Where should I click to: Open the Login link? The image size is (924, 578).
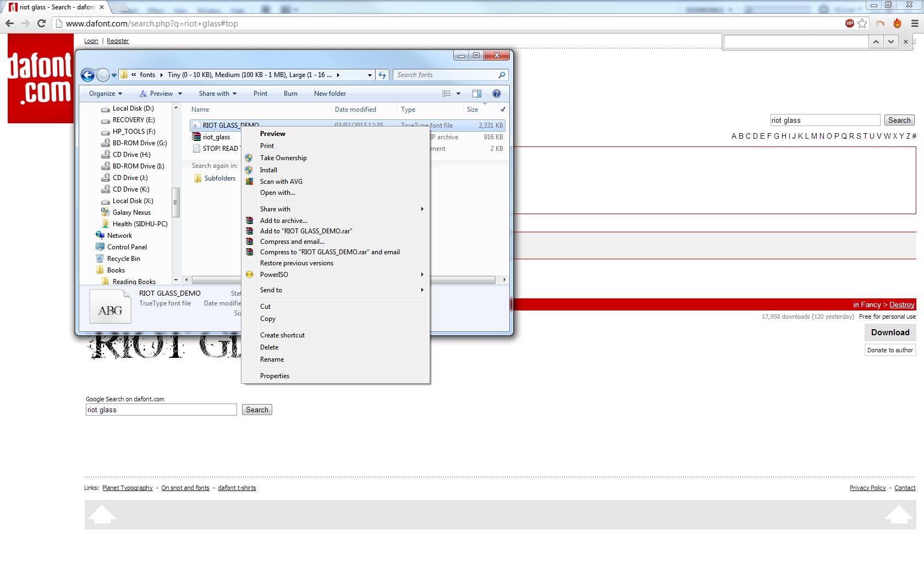[x=91, y=41]
